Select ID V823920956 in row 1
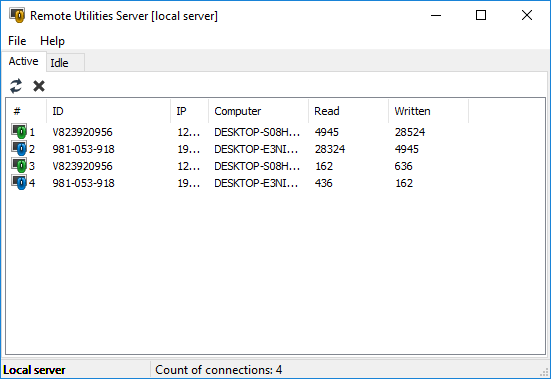 point(82,132)
